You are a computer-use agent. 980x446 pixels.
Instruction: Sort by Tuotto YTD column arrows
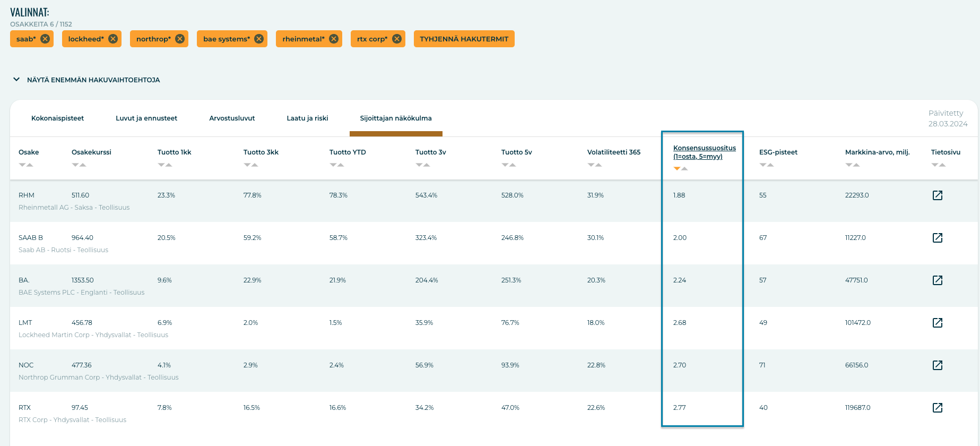(x=337, y=165)
